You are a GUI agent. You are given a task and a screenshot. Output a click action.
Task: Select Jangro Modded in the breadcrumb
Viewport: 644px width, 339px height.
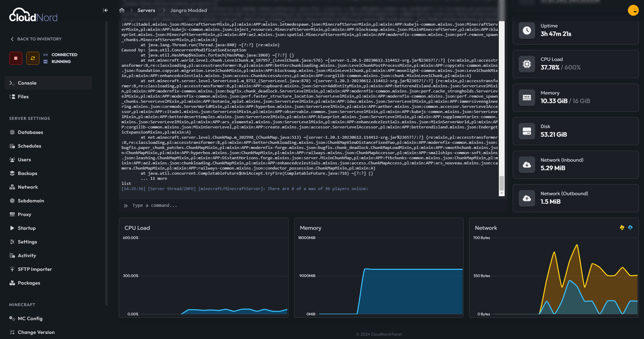pos(189,10)
